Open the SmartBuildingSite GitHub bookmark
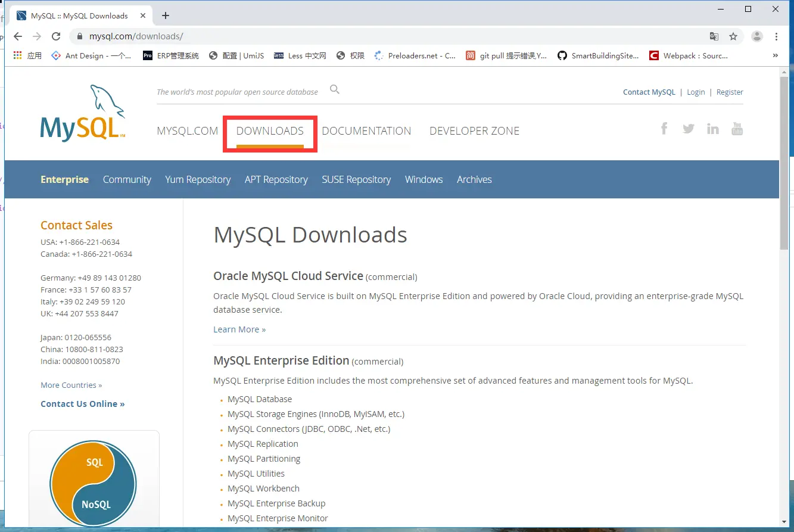794x532 pixels. 598,55
